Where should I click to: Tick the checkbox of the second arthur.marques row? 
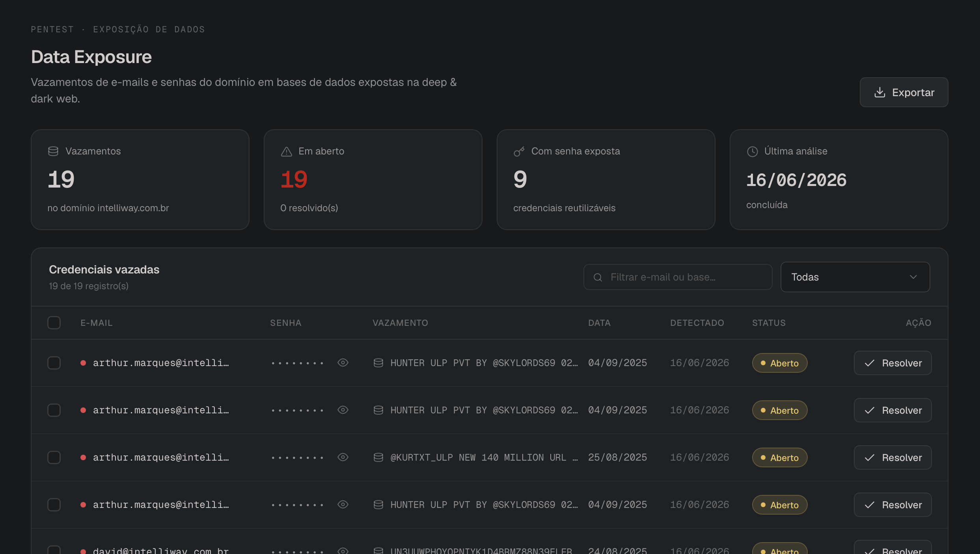54,410
